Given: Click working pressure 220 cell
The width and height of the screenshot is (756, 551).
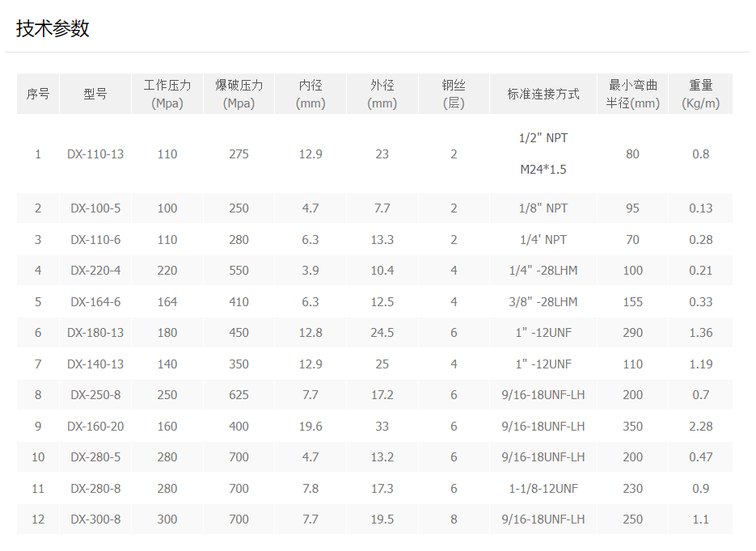Looking at the screenshot, I should [x=167, y=270].
